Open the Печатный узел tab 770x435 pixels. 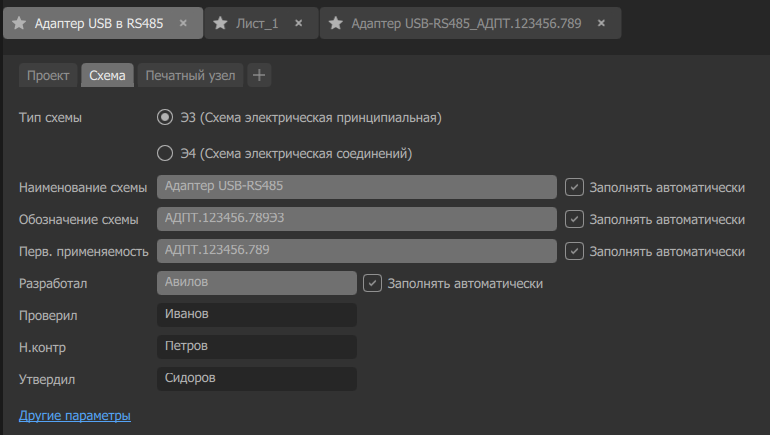(x=191, y=75)
